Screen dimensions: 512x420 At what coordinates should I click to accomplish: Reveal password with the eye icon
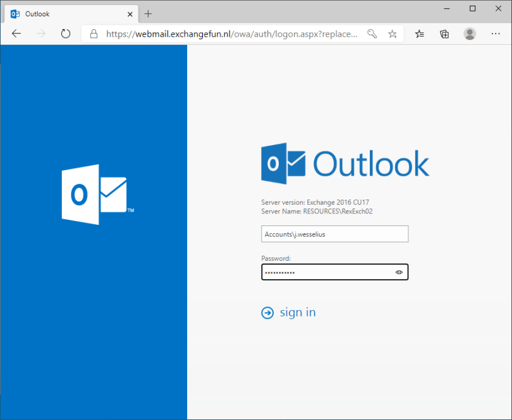click(x=399, y=272)
